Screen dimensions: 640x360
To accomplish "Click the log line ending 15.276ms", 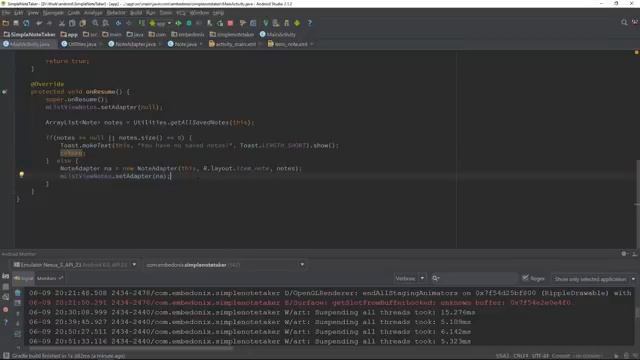I will pyautogui.click(x=252, y=313).
